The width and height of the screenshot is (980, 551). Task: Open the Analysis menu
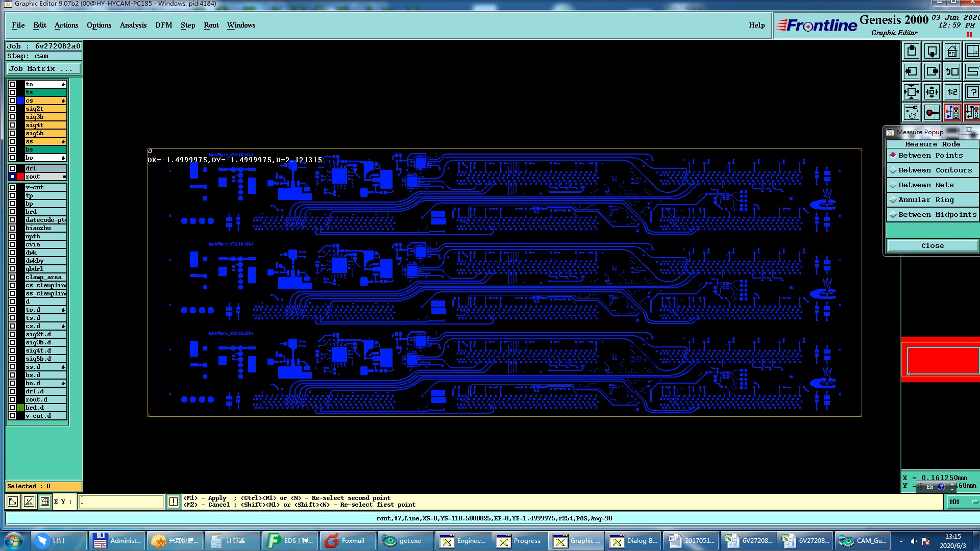(x=133, y=25)
